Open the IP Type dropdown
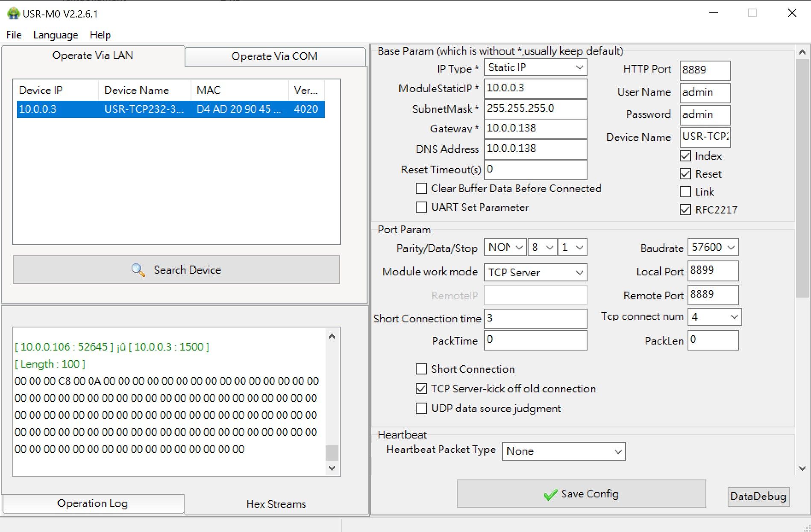811x532 pixels. pos(535,67)
